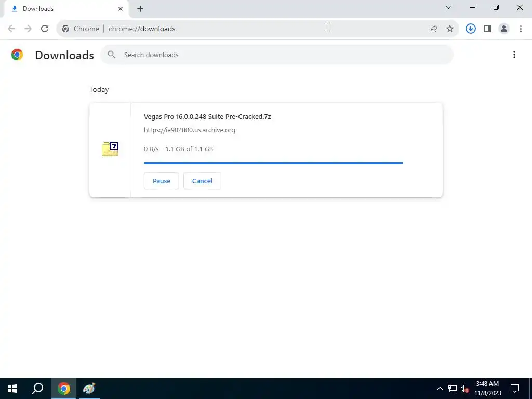
Task: Open the notification center icon
Action: [x=515, y=389]
